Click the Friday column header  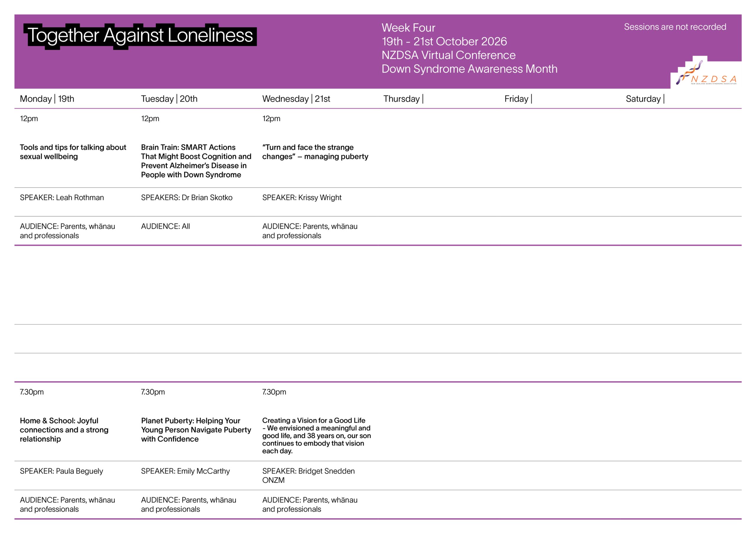click(518, 99)
